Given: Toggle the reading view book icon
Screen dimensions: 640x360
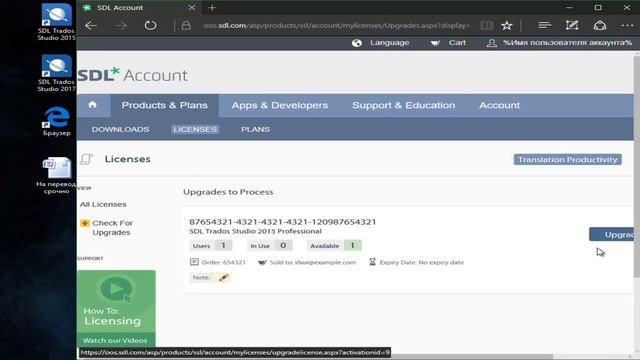Looking at the screenshot, I should [486, 25].
